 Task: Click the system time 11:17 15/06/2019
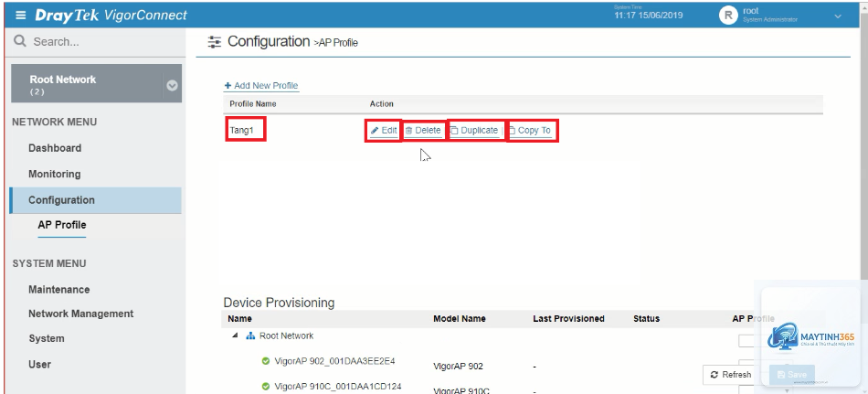648,16
